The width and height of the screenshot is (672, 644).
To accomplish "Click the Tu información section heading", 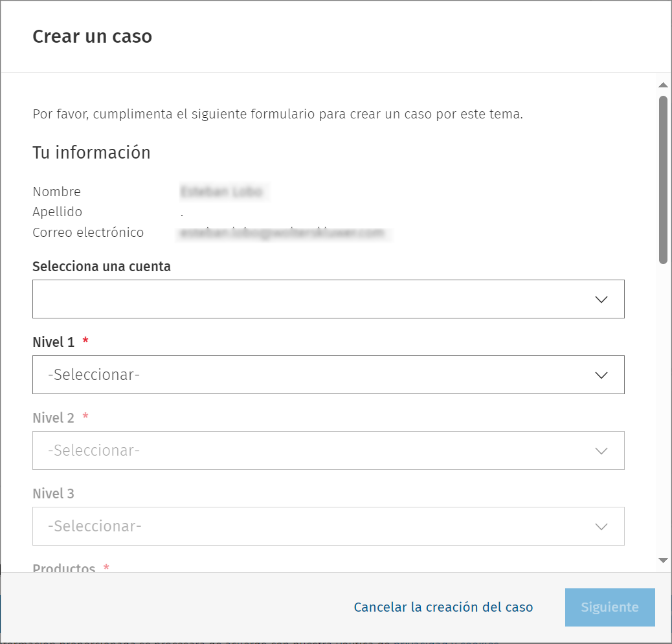I will coord(91,152).
